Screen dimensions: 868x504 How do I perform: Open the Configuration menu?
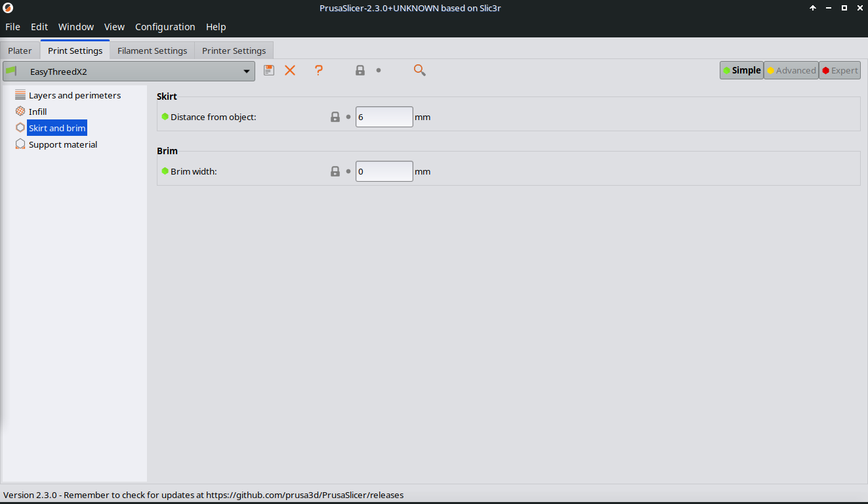pos(165,27)
